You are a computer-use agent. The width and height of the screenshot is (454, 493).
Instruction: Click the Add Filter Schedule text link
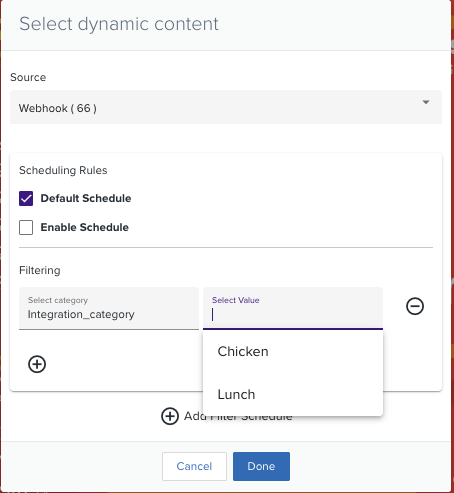[x=238, y=416]
